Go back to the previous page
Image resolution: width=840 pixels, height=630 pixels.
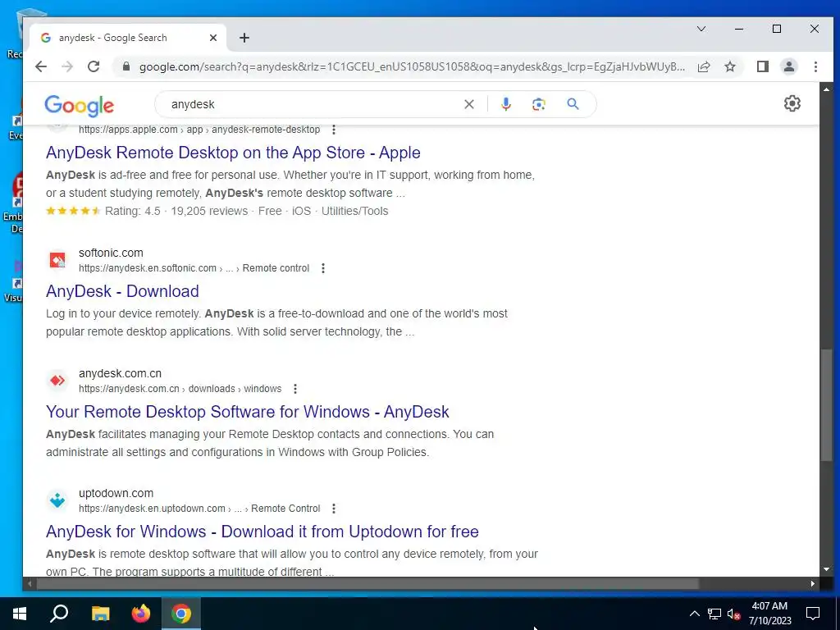tap(41, 66)
